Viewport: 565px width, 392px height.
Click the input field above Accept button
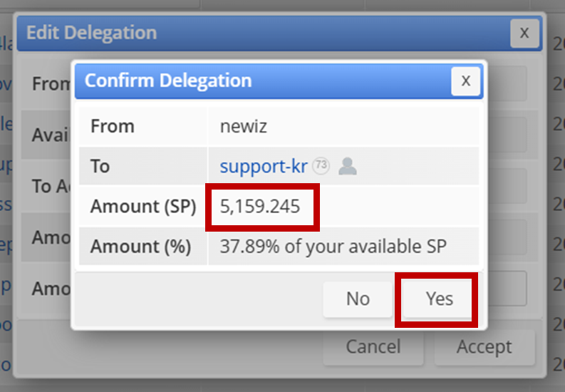point(507,289)
